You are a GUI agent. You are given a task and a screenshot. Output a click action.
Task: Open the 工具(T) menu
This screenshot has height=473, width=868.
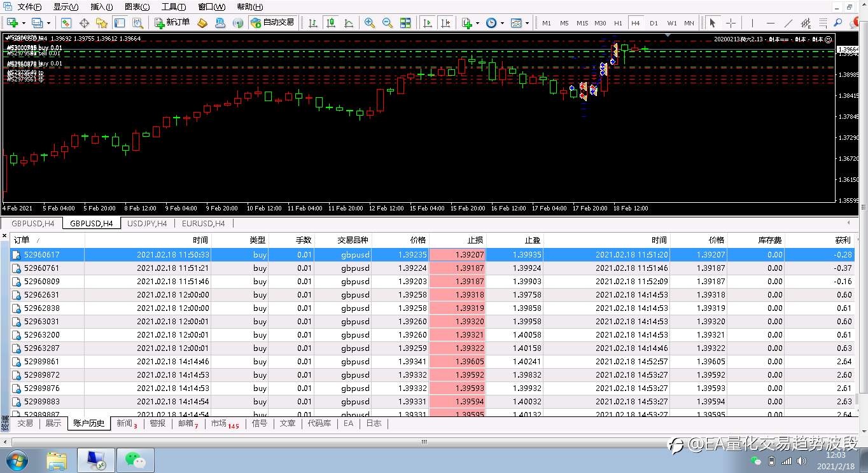[173, 7]
